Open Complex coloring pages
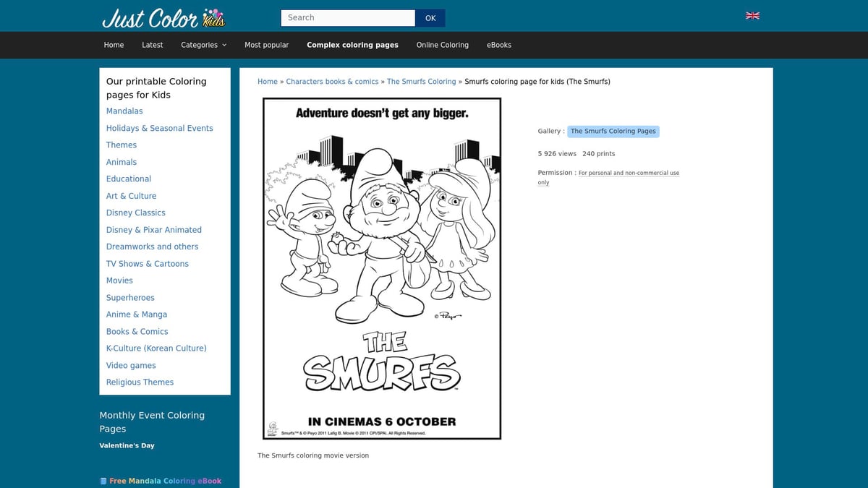The image size is (868, 488). click(352, 45)
